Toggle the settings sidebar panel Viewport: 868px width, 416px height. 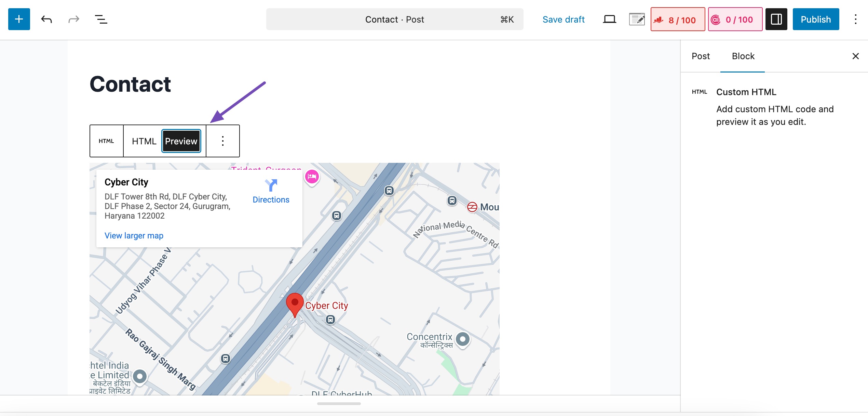(776, 19)
